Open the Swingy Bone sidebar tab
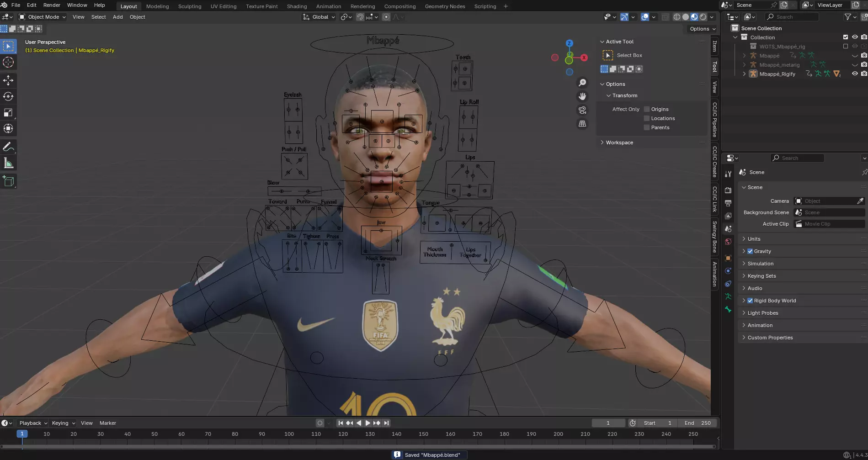The height and width of the screenshot is (460, 868). pyautogui.click(x=715, y=237)
